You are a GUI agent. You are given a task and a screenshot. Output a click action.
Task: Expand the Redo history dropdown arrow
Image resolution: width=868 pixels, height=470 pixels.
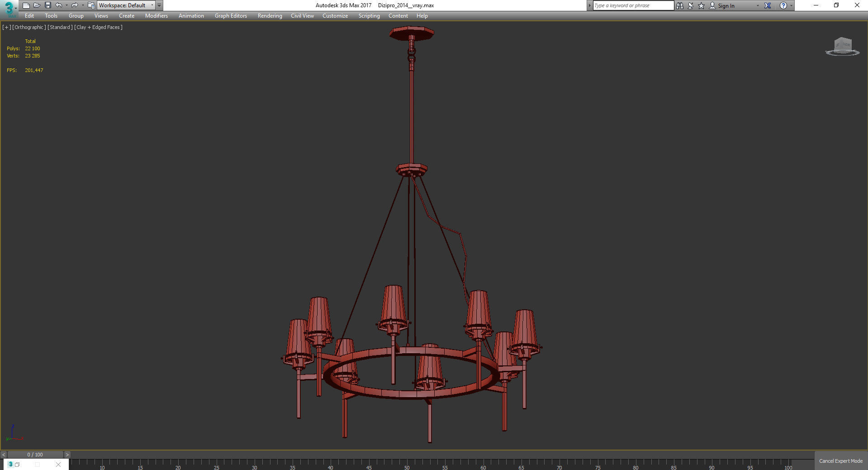point(83,5)
